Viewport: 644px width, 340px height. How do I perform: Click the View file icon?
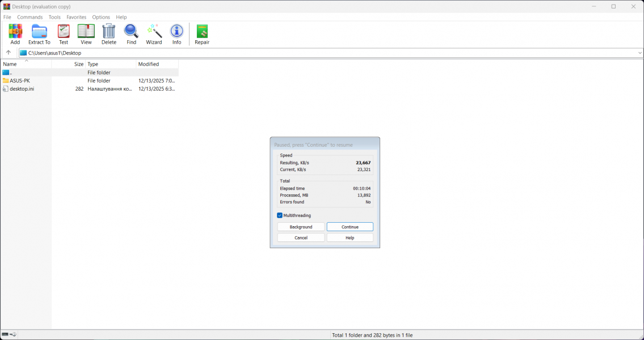86,33
